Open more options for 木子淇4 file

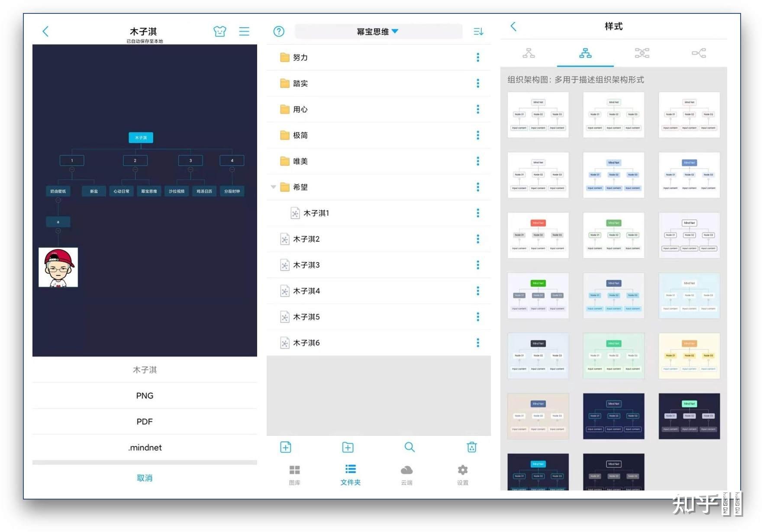[x=478, y=291]
